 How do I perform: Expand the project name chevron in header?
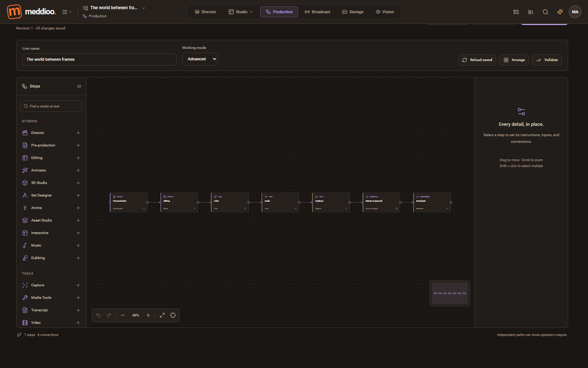coord(144,8)
